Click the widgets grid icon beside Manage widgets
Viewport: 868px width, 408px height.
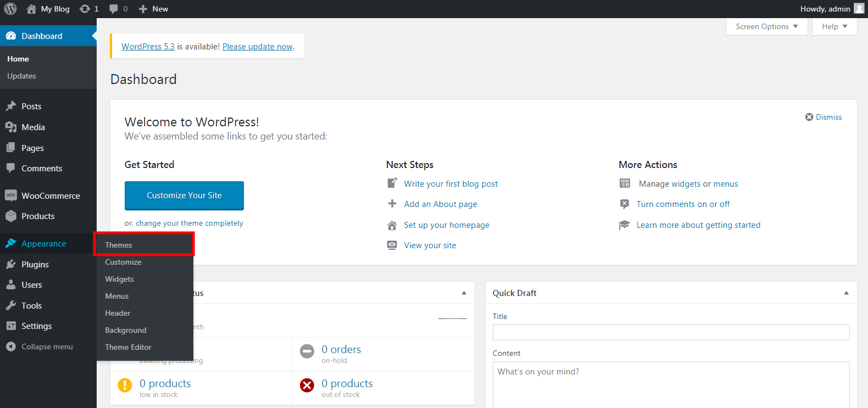625,183
